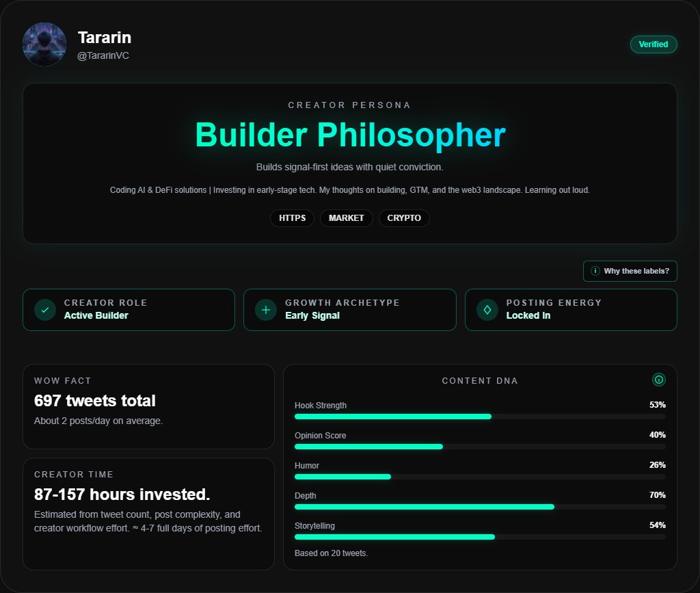This screenshot has height=593, width=700.
Task: Click the bio text starting 'Coding AI & DeFi'
Action: tap(349, 190)
